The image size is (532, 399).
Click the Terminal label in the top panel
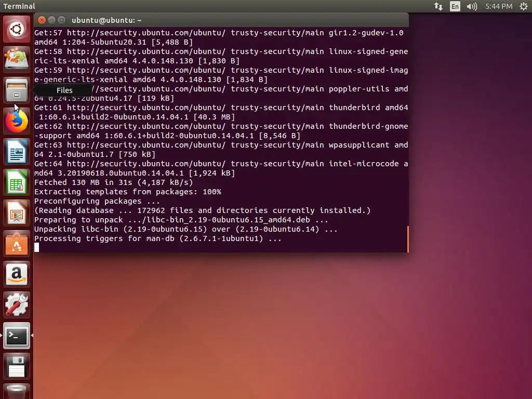click(19, 6)
